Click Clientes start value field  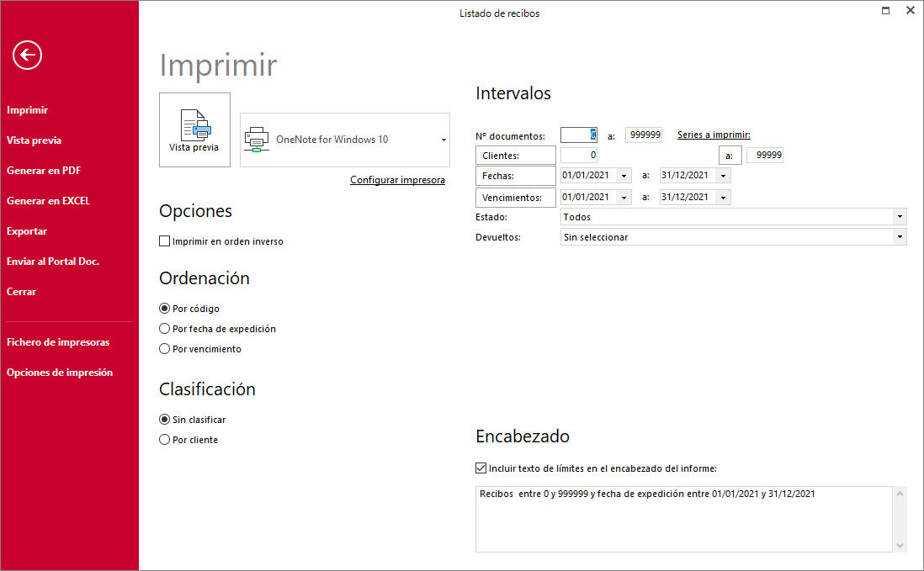pos(579,155)
